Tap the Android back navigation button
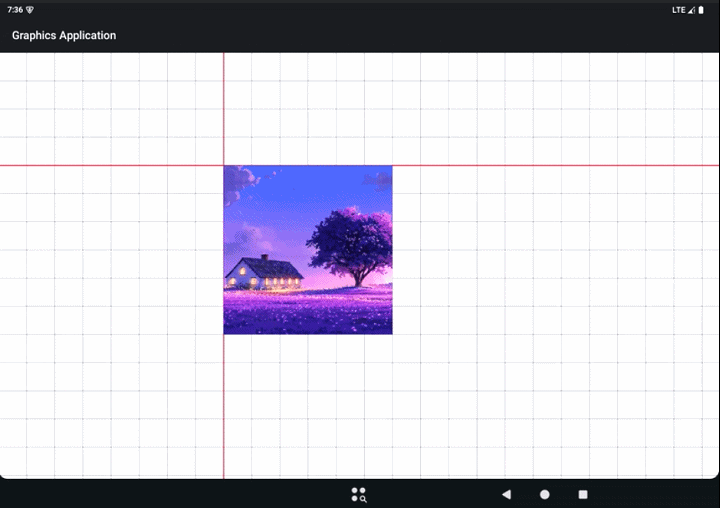The width and height of the screenshot is (720, 508). [506, 495]
